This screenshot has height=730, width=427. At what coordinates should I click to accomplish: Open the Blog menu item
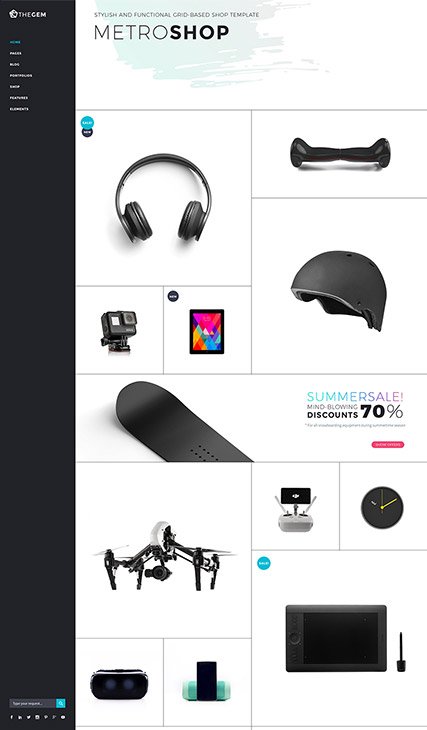click(x=15, y=64)
